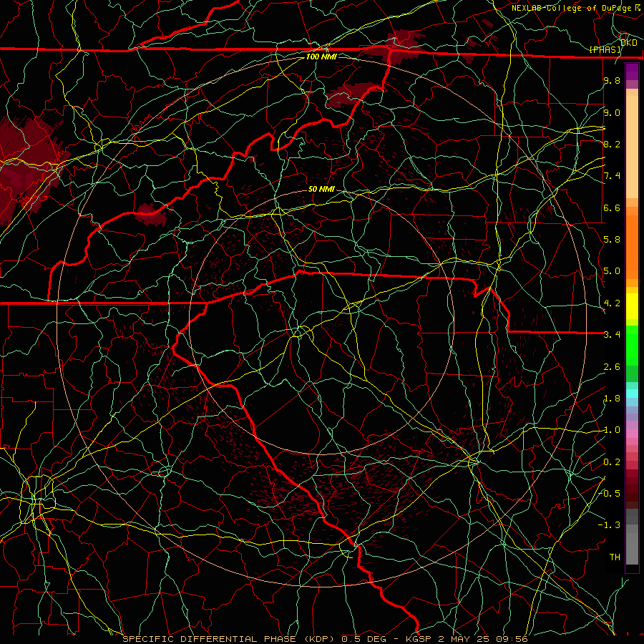Click the 5.0 value on the color scale
Image resolution: width=644 pixels, height=644 pixels.
coord(612,271)
